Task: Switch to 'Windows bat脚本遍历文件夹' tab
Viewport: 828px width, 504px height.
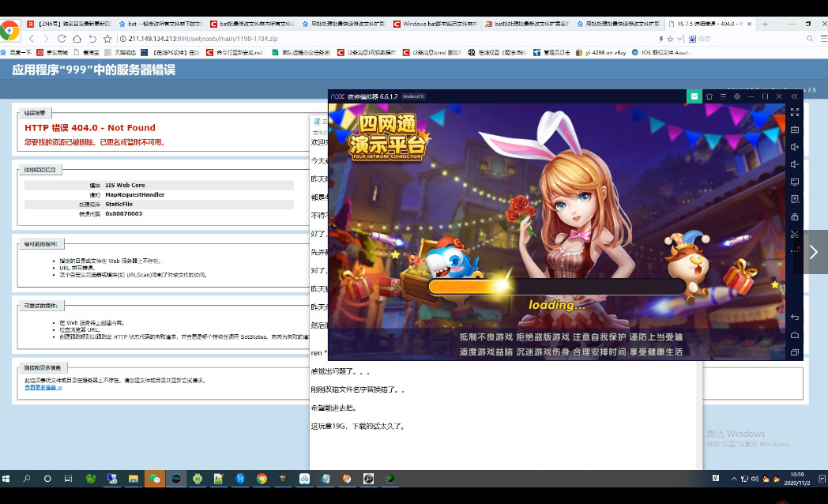Action: (x=435, y=24)
